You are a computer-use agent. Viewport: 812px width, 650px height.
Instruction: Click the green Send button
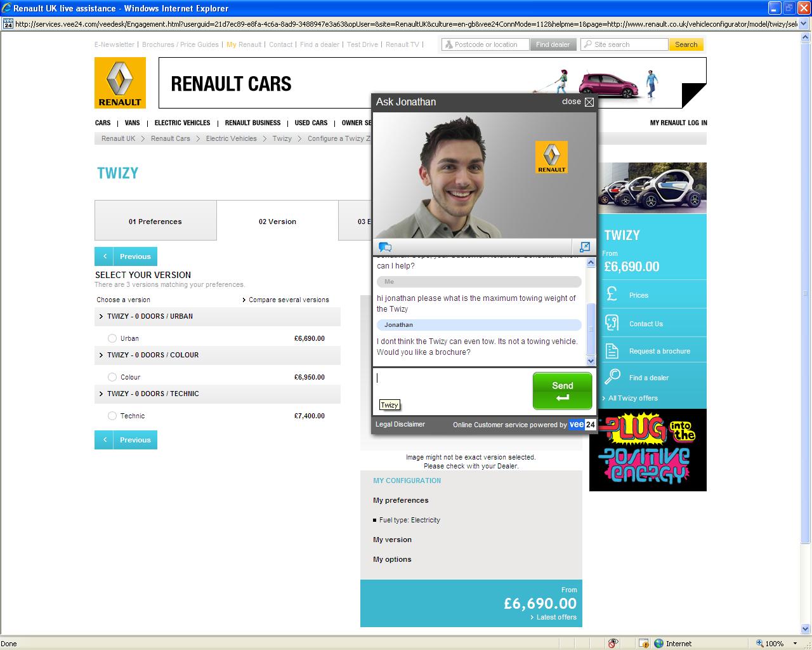tap(562, 390)
